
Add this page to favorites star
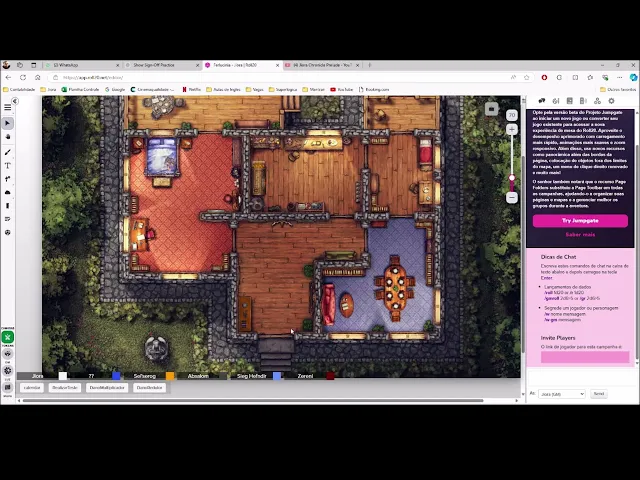[527, 78]
